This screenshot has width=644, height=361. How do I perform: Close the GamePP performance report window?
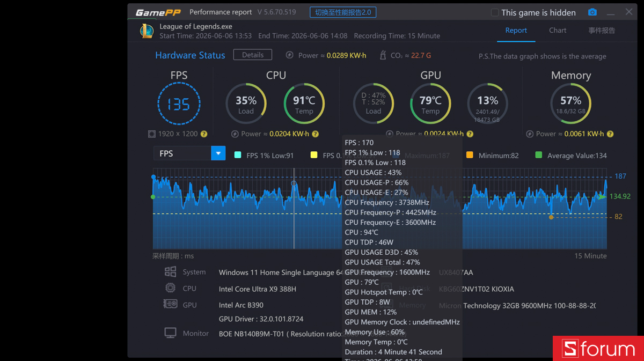629,12
